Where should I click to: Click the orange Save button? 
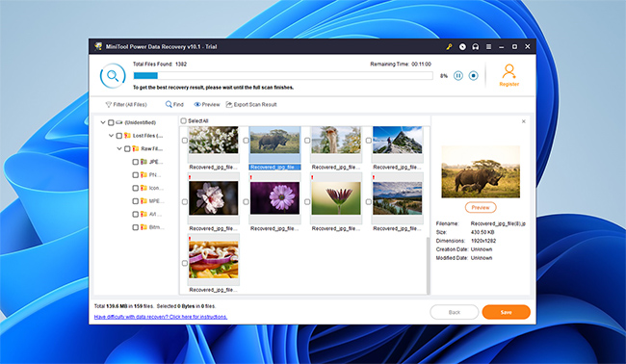[506, 312]
